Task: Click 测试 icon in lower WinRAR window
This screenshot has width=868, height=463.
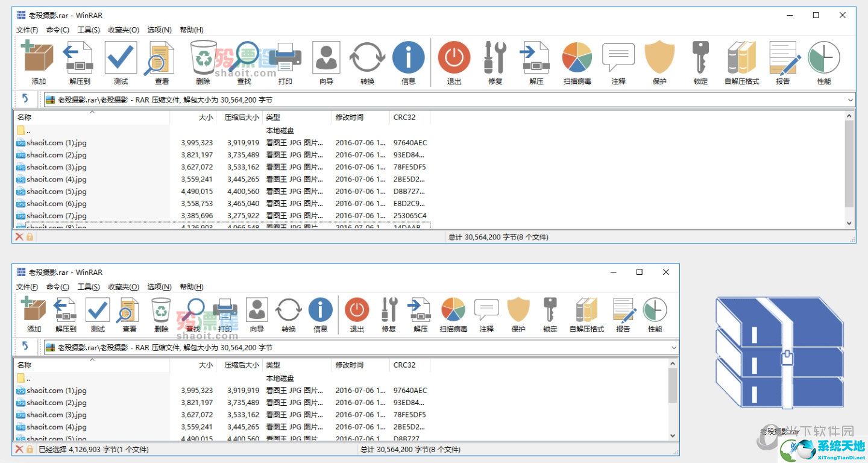Action: (98, 310)
